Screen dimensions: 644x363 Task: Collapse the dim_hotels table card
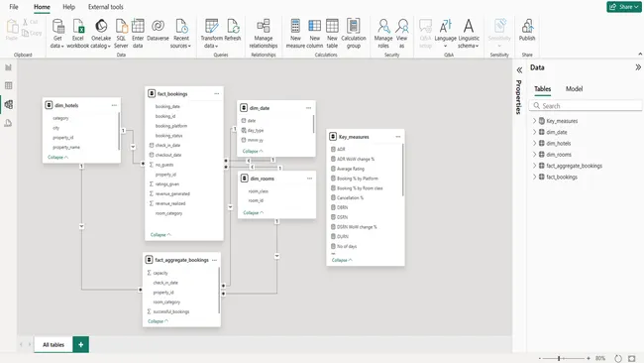[x=57, y=157]
